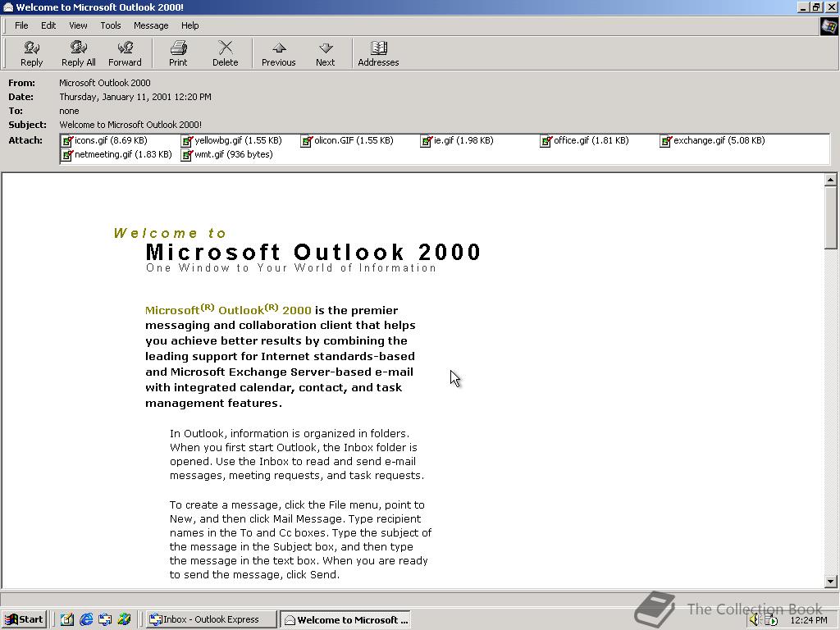Viewport: 840px width, 630px height.
Task: Click the scroll down arrow of message body
Action: 830,582
